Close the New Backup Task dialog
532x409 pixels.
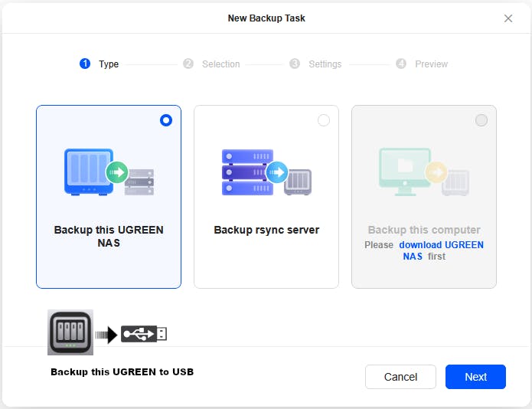pyautogui.click(x=508, y=18)
